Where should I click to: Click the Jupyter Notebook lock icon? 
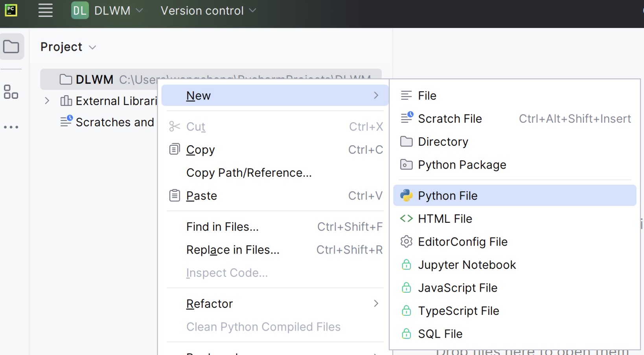pyautogui.click(x=406, y=264)
